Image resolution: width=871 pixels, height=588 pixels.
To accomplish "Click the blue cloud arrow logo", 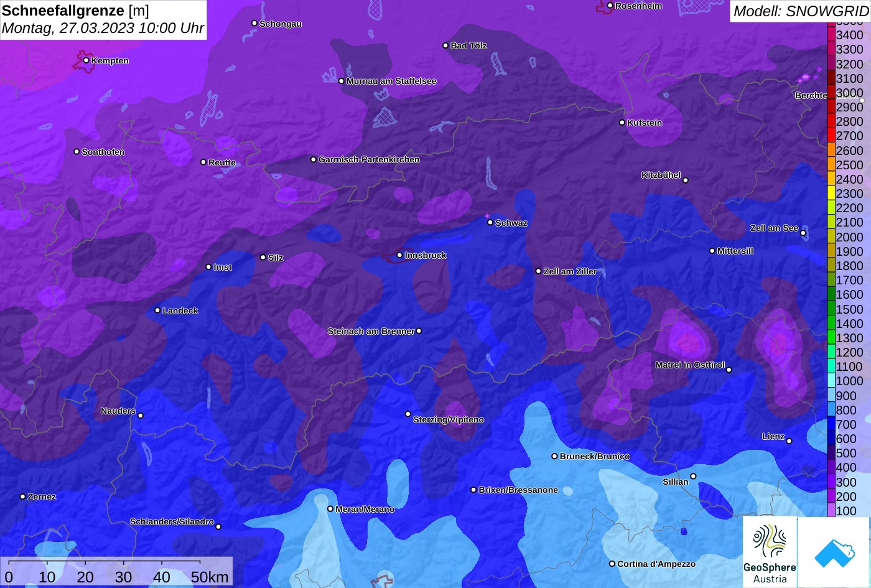I will (834, 552).
